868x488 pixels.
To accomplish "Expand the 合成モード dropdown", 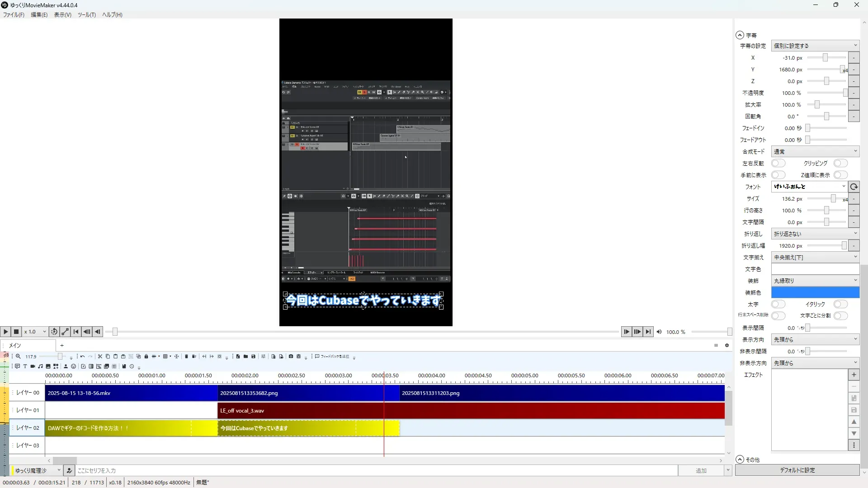I will [x=815, y=151].
